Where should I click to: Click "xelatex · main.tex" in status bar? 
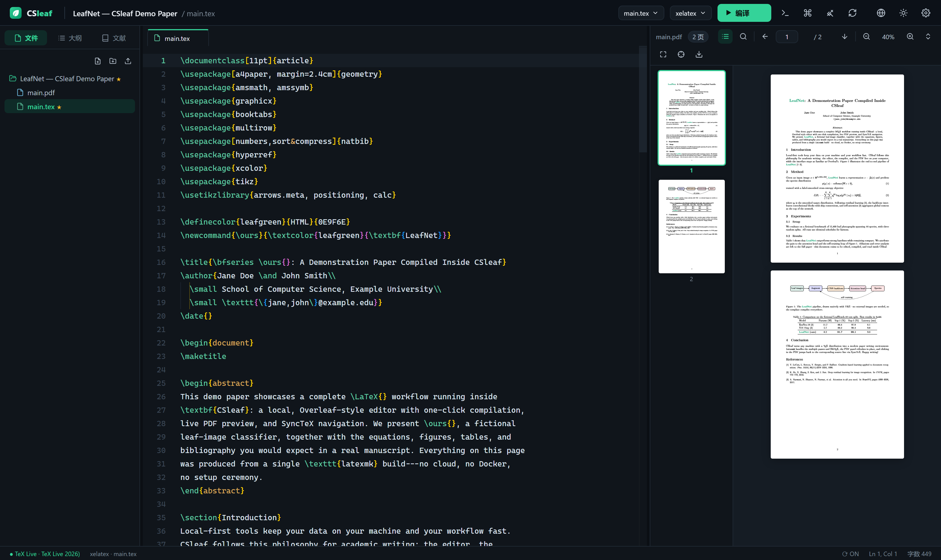[x=113, y=554]
